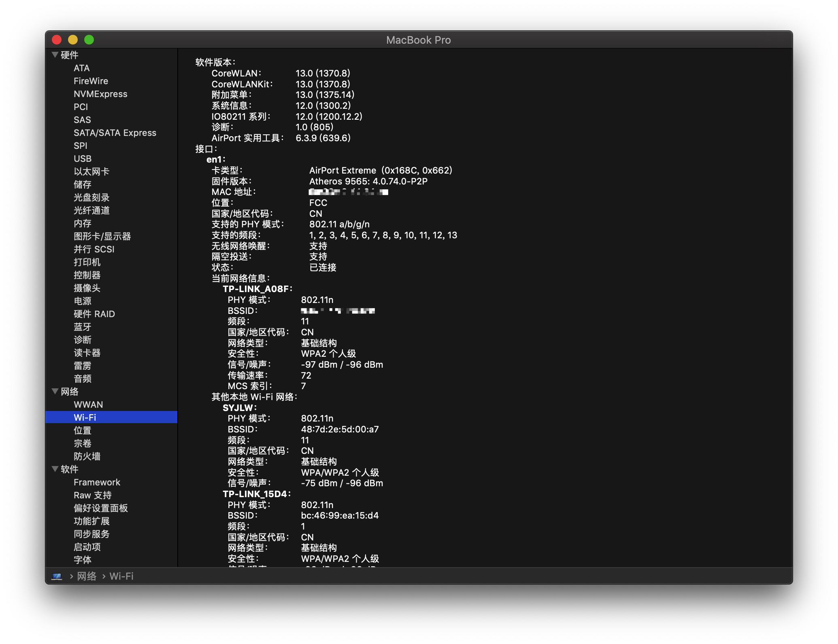838x644 pixels.
Task: Collapse the 硬件 section triangle
Action: (x=55, y=55)
